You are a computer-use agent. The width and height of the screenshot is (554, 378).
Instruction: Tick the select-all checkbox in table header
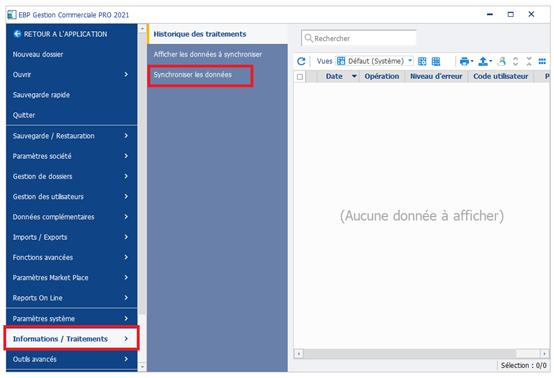[x=300, y=77]
